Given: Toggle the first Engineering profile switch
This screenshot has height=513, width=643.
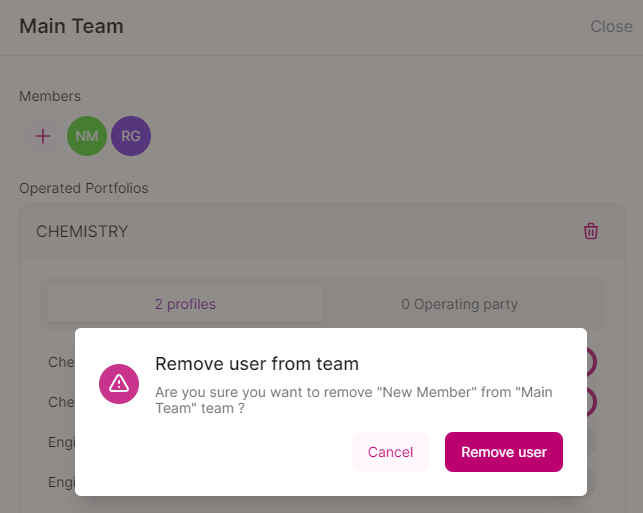Looking at the screenshot, I should tap(590, 442).
